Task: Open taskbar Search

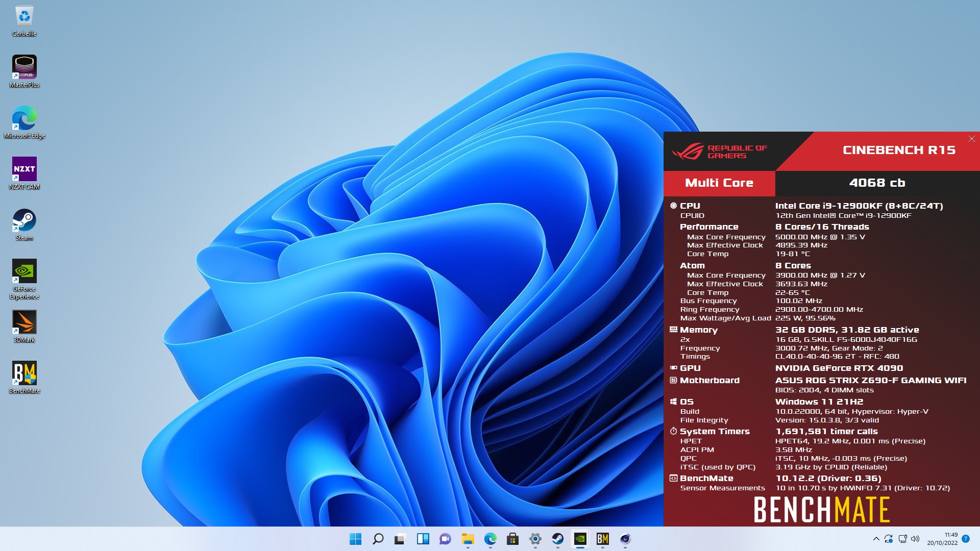Action: coord(378,539)
